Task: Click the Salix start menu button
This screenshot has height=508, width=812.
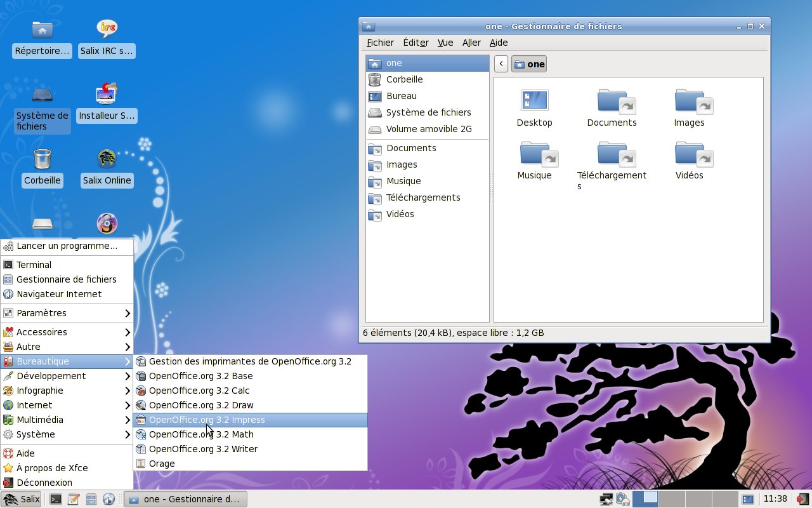Action: [22, 499]
